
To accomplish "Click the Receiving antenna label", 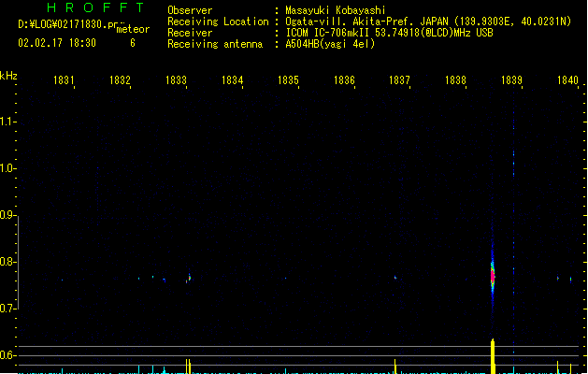I will tap(215, 44).
